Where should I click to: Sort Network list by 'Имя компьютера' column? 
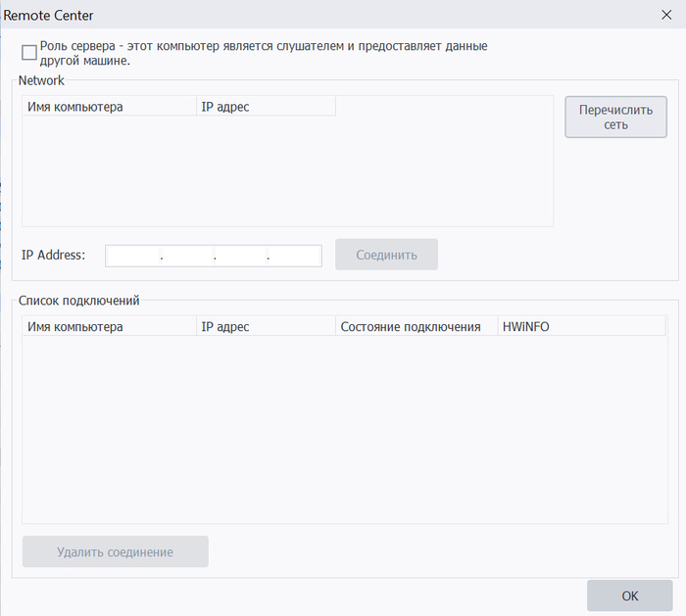pyautogui.click(x=109, y=106)
